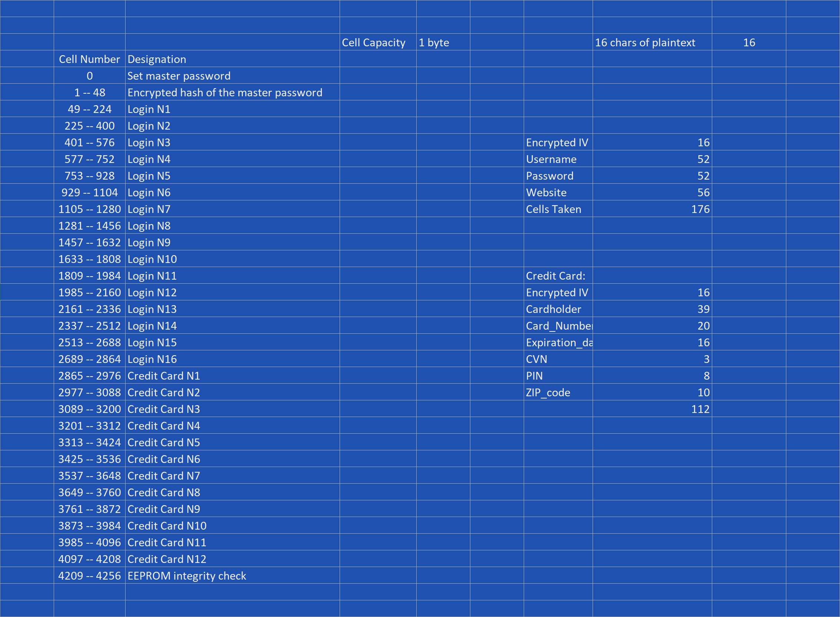Select the 'Login N8' cell
840x617 pixels.
point(232,226)
